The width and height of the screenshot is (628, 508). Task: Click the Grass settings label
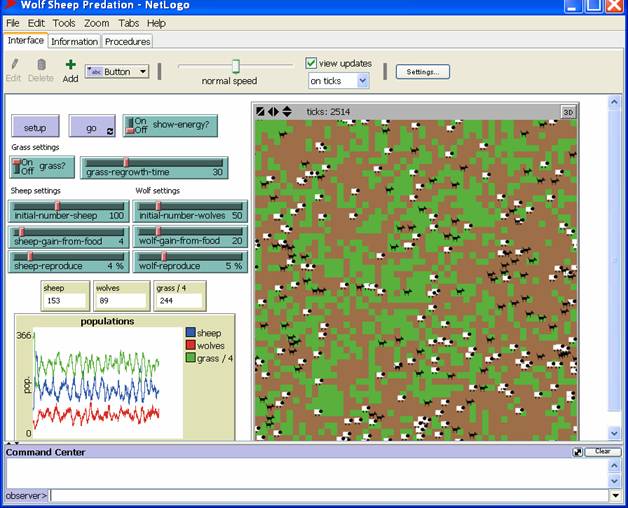coord(35,147)
